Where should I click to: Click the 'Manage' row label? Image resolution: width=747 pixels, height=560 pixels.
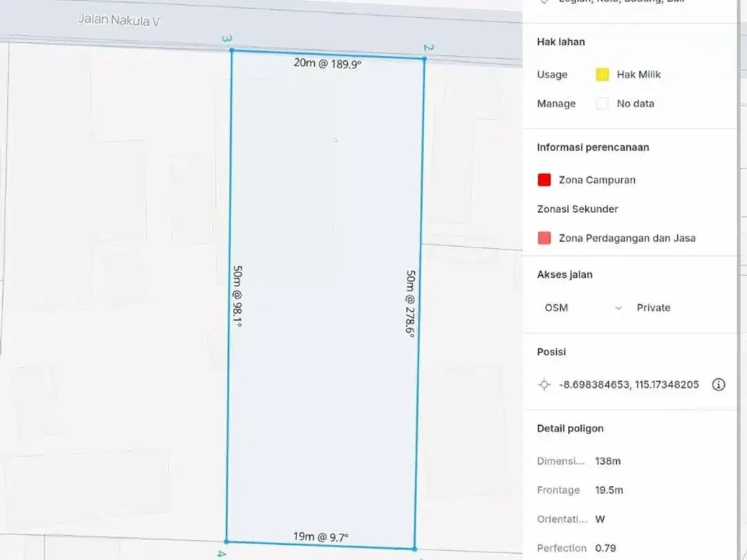point(556,103)
